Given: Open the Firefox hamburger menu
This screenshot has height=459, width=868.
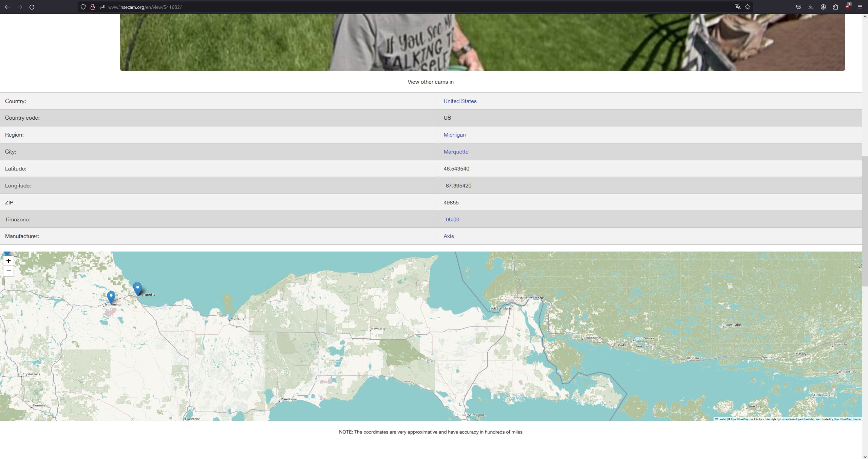Looking at the screenshot, I should (860, 7).
